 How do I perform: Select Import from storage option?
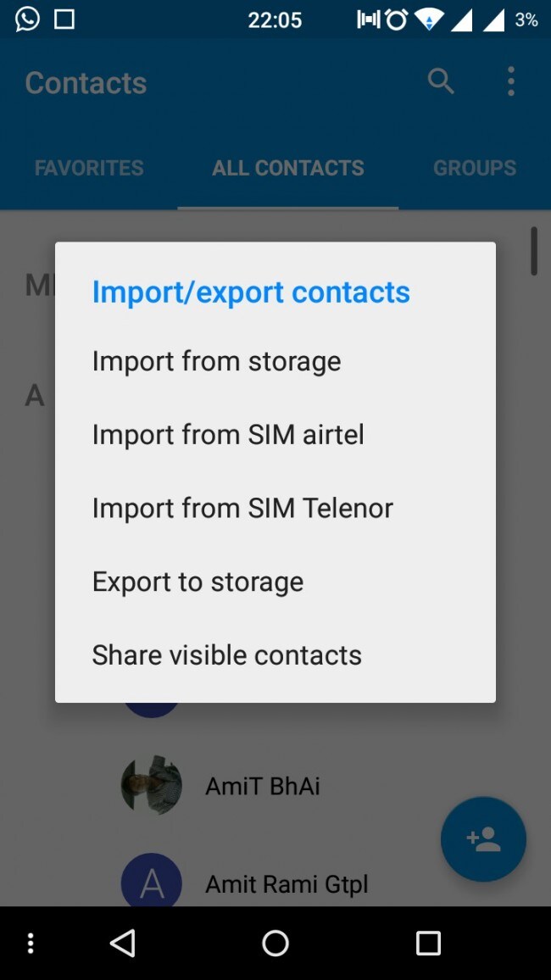pos(216,361)
